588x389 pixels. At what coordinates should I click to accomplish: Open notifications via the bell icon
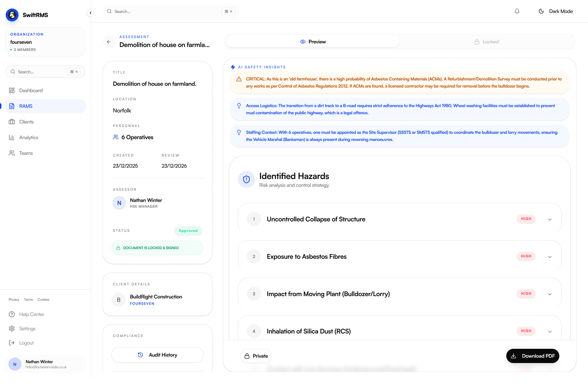tap(517, 11)
